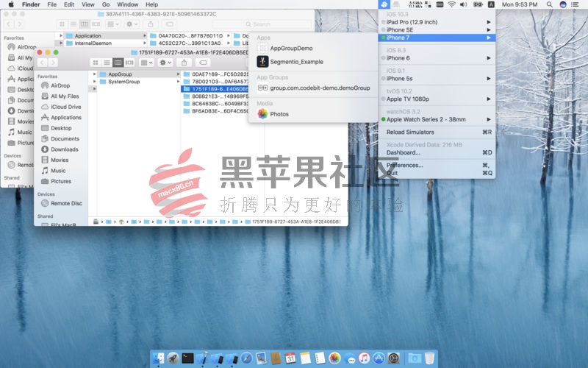Viewport: 588px width, 368px height.
Task: Open the volume control in menu bar
Action: point(464,4)
